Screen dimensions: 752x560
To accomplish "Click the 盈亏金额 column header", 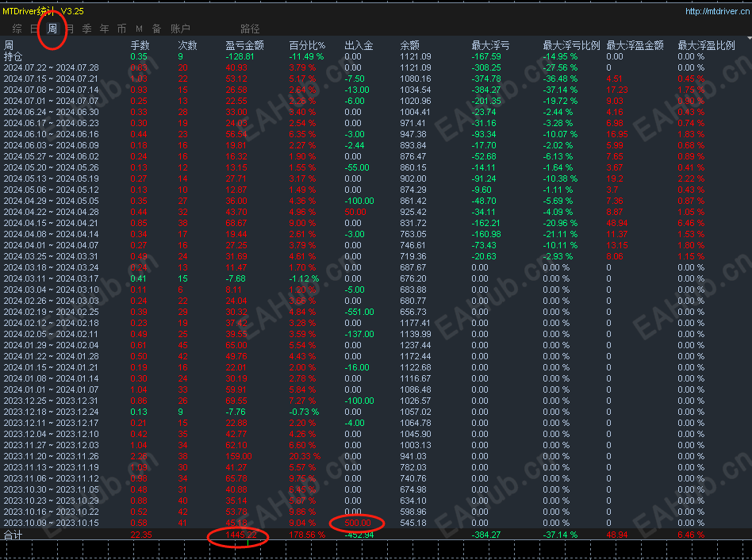I will click(244, 45).
